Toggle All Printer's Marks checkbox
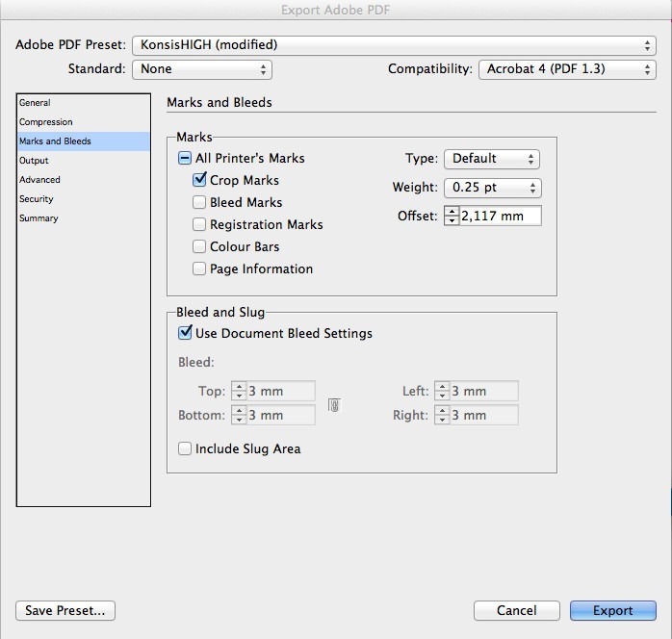Screen dimensions: 672x639 [x=185, y=159]
